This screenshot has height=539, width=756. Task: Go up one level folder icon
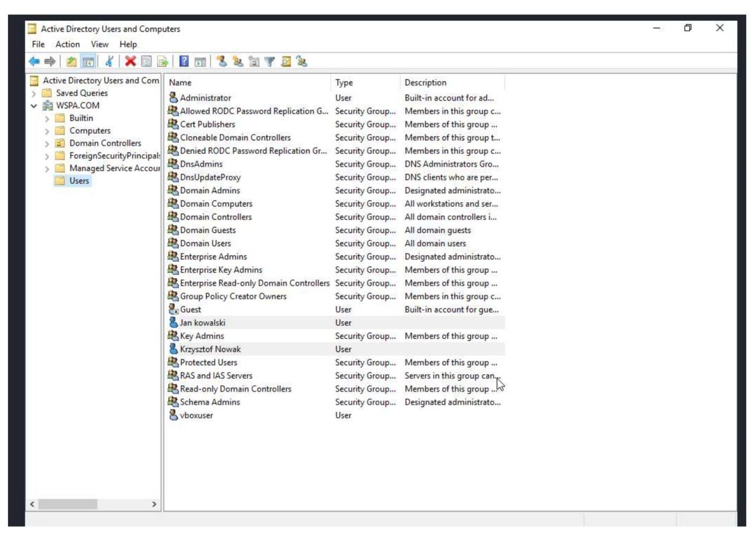click(x=71, y=62)
